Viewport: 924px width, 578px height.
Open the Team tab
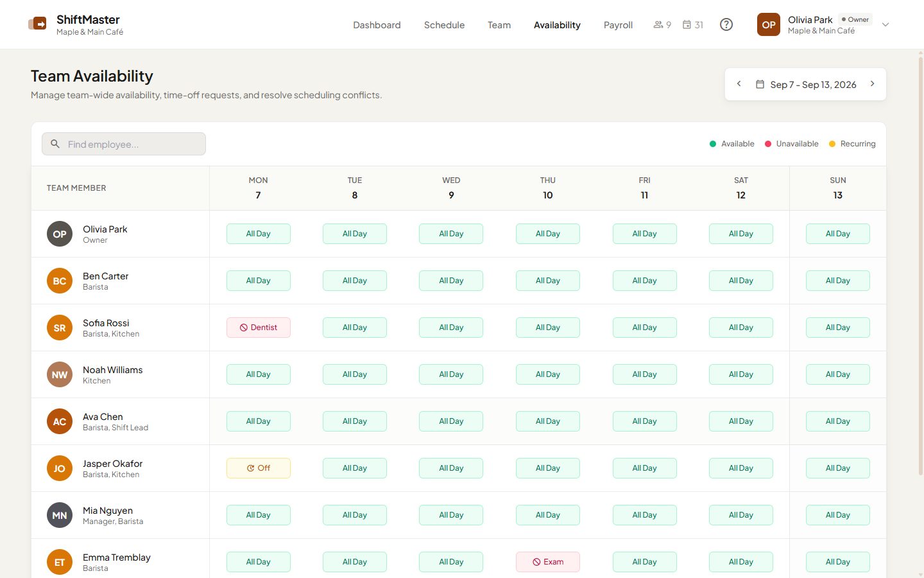(499, 25)
